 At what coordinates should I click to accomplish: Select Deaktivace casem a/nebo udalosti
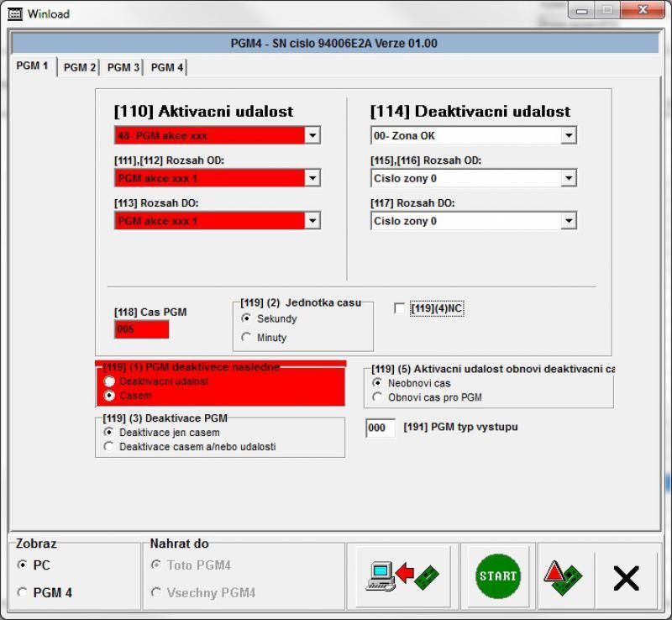coord(108,447)
